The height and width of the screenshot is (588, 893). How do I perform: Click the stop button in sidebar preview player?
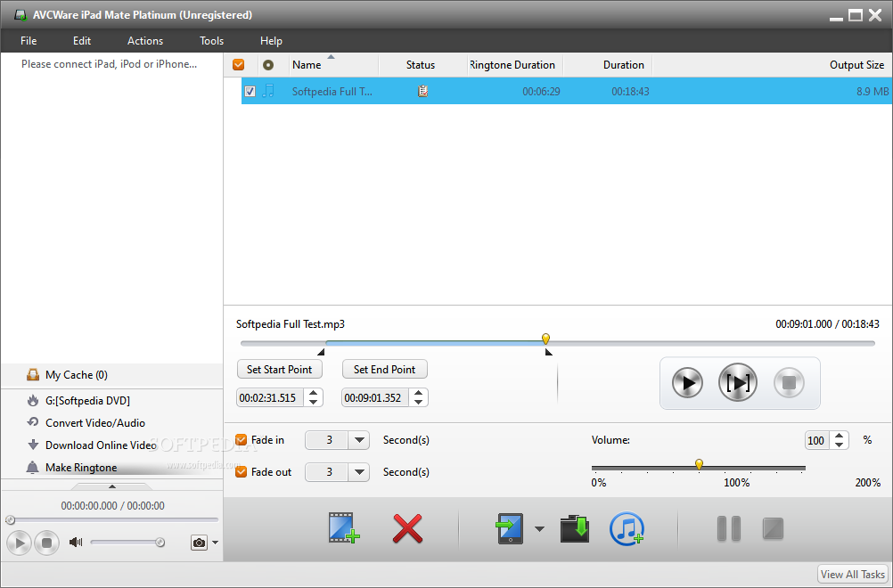pos(46,543)
